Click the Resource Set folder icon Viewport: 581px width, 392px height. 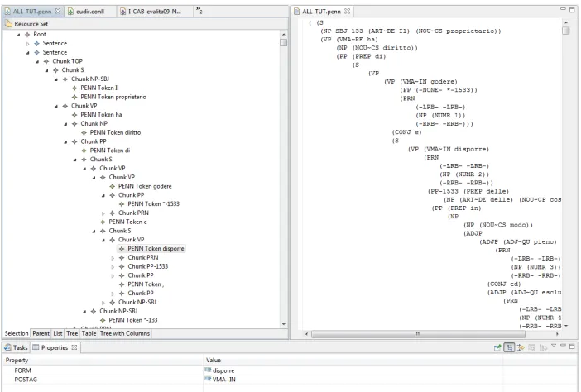click(8, 24)
